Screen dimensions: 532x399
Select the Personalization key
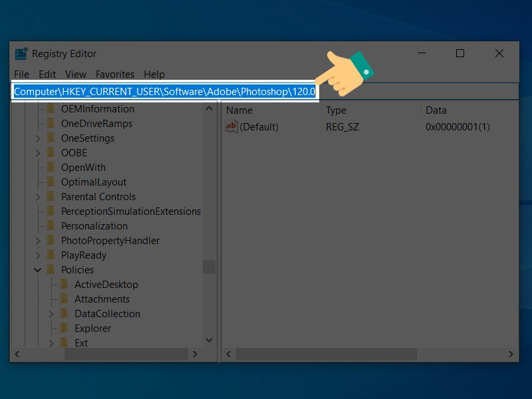(94, 226)
